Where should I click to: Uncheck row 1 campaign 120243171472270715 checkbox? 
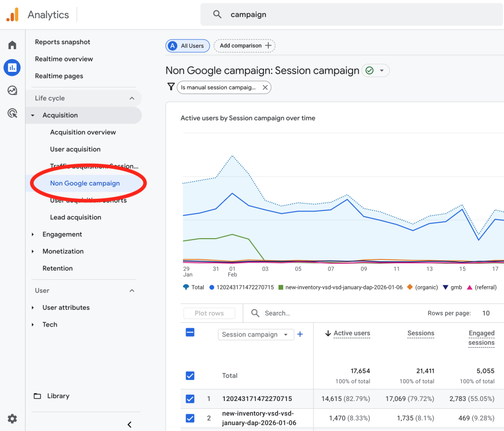(190, 399)
